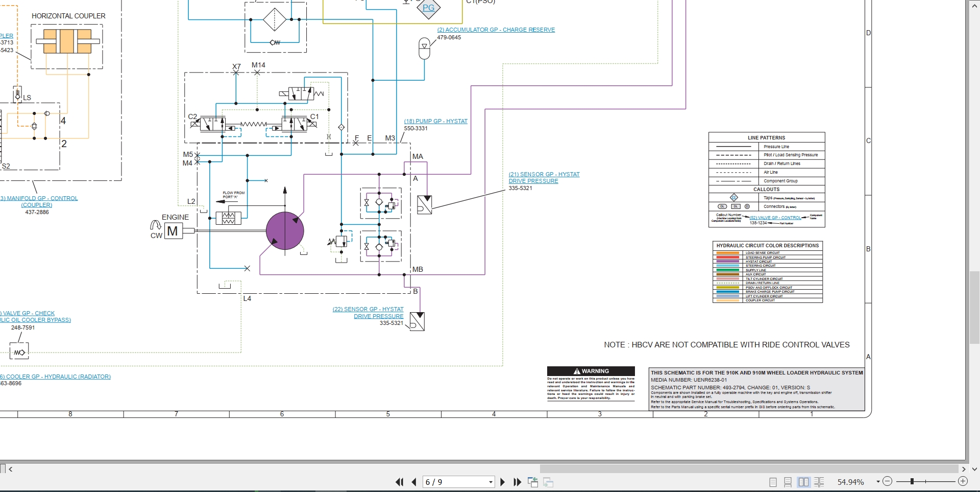This screenshot has width=980, height=492.
Task: Jump to the last page
Action: point(517,482)
